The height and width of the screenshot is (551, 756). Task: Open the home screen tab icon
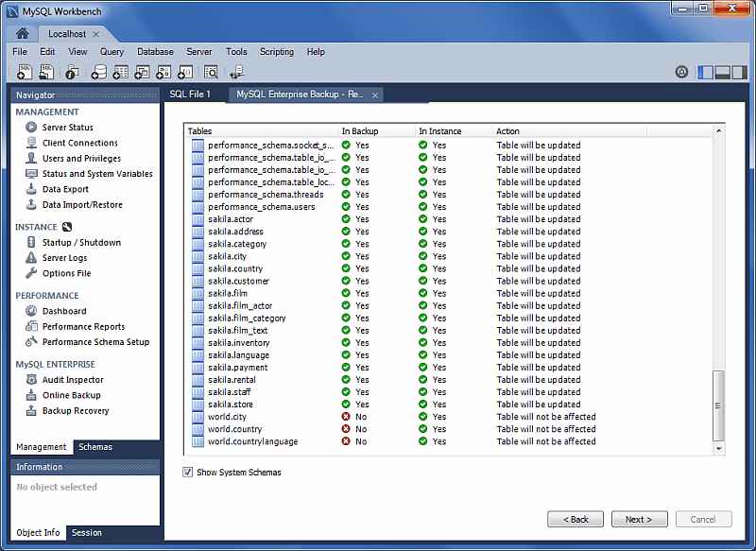(x=22, y=33)
